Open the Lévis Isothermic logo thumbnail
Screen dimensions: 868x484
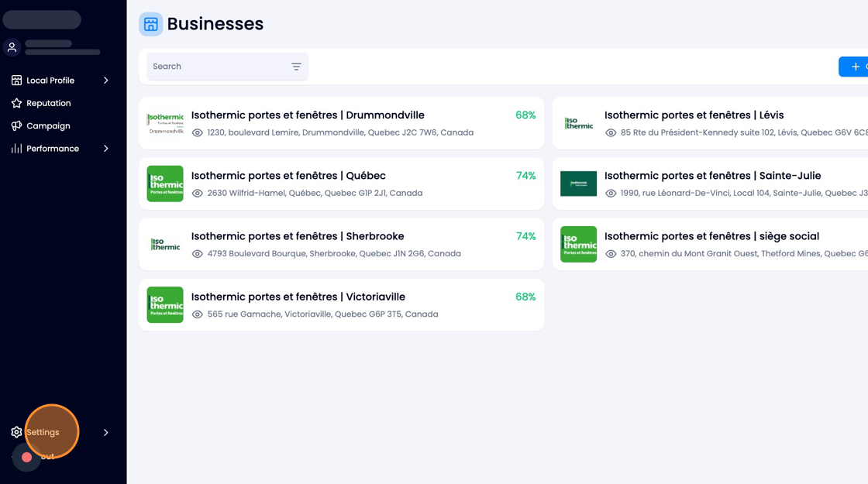point(578,123)
